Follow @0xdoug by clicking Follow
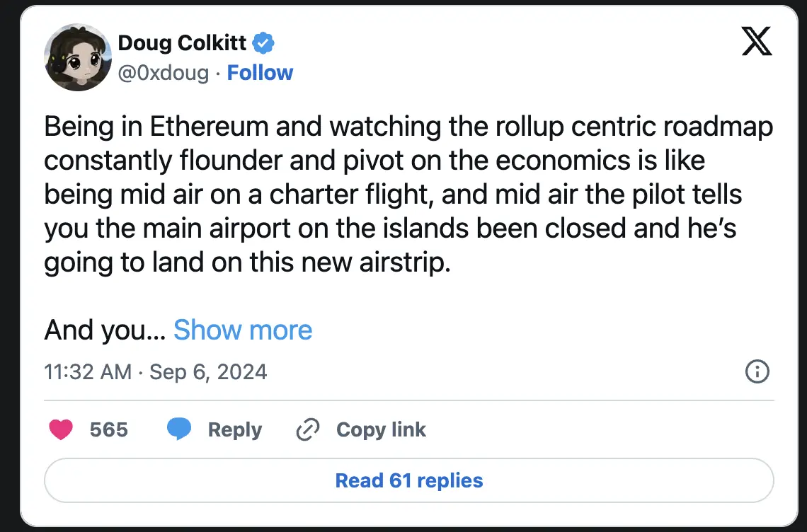The width and height of the screenshot is (807, 532). [261, 72]
